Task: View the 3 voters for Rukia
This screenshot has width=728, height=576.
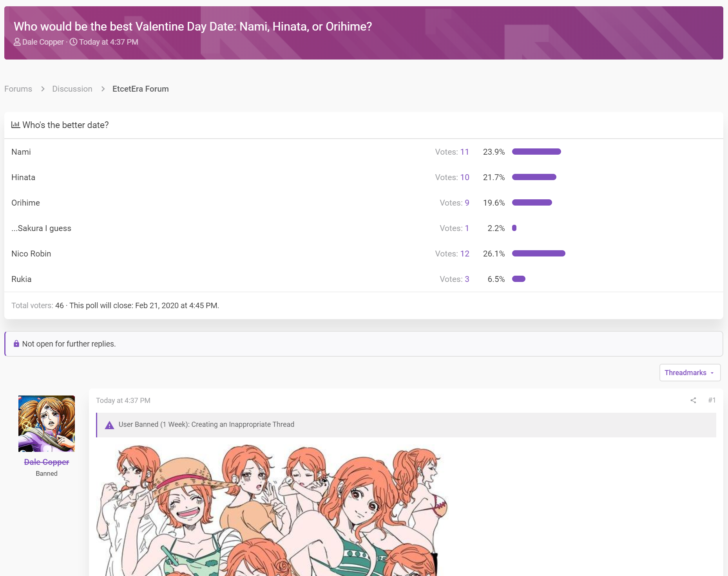Action: tap(467, 279)
